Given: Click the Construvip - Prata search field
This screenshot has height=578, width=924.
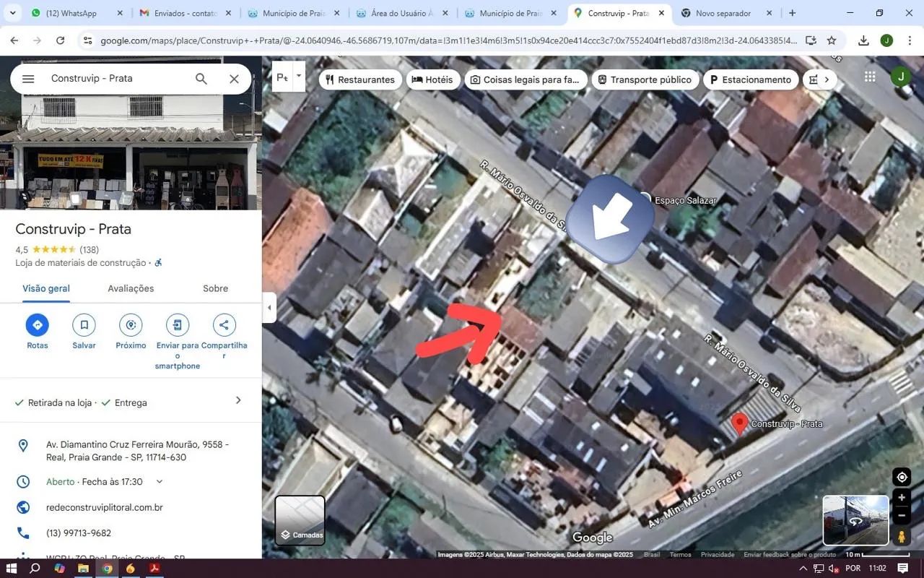Looking at the screenshot, I should pos(115,79).
